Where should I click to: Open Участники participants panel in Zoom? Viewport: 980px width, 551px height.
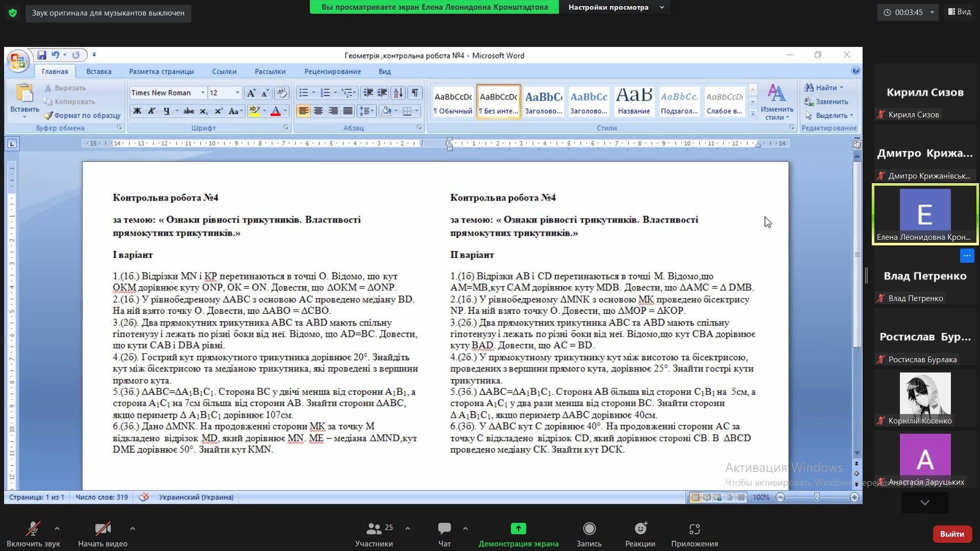tap(374, 534)
